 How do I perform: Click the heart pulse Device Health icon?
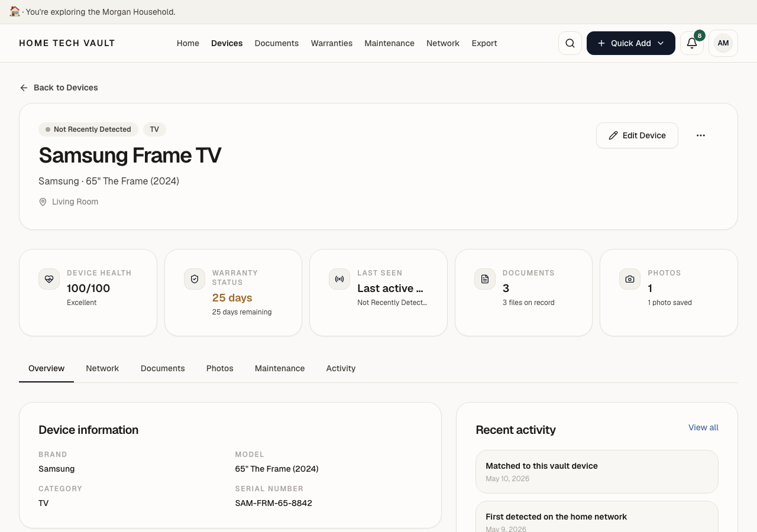[x=49, y=279]
